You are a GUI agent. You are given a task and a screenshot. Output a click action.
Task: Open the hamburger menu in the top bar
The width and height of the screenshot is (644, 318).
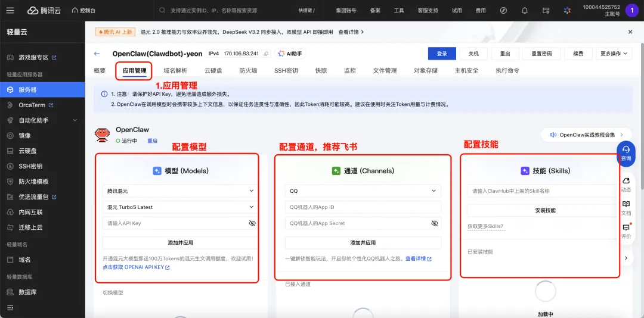click(11, 10)
